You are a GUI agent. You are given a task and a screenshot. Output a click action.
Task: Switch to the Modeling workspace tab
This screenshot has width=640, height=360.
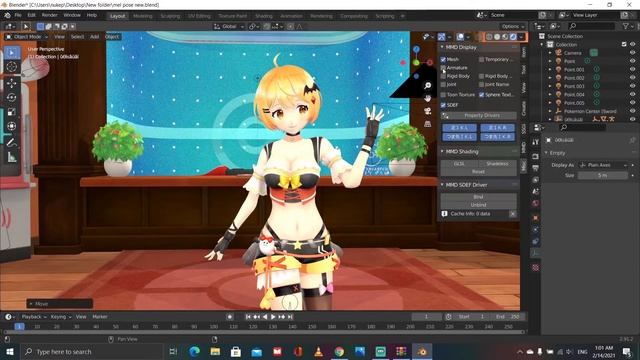(x=142, y=16)
